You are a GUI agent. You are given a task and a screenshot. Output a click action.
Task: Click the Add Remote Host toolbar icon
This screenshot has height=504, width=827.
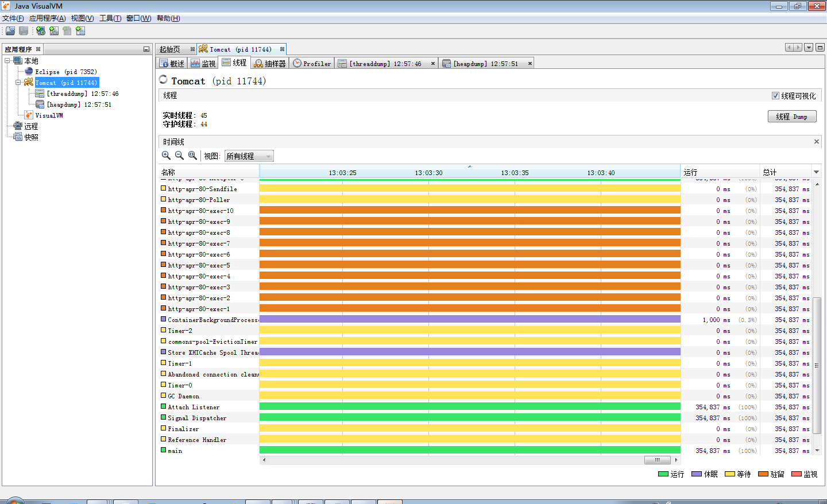click(x=41, y=31)
